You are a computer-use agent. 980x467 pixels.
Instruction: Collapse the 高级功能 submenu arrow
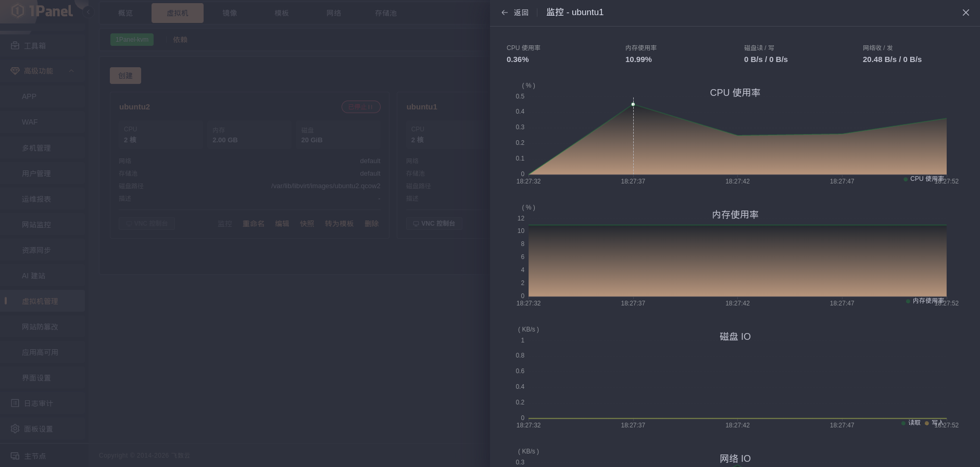[71, 71]
